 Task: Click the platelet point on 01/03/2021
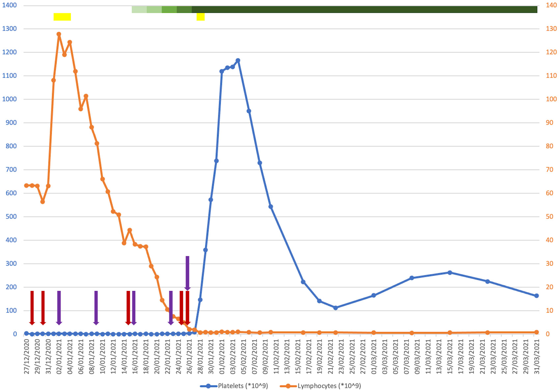[x=374, y=296]
